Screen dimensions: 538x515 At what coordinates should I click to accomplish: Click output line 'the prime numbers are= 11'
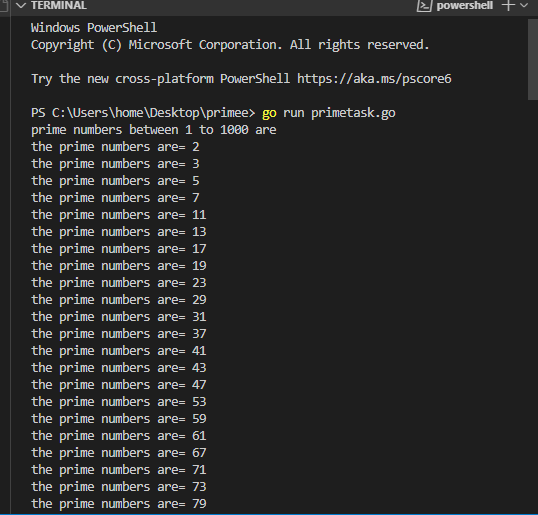pos(119,215)
